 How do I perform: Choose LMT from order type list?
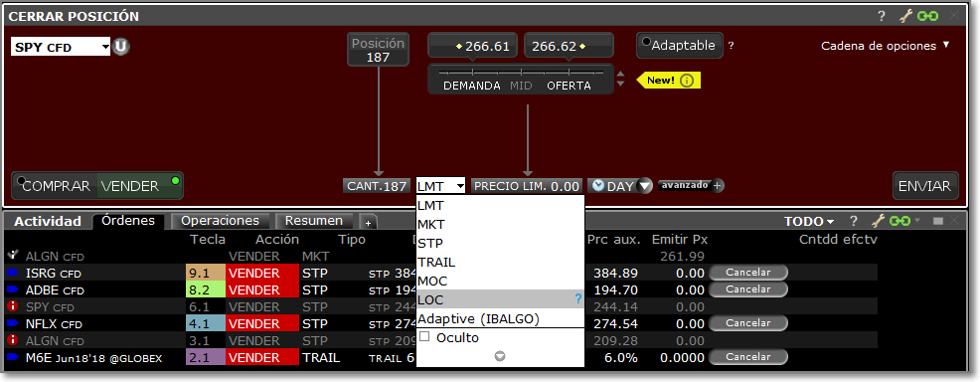(x=500, y=205)
